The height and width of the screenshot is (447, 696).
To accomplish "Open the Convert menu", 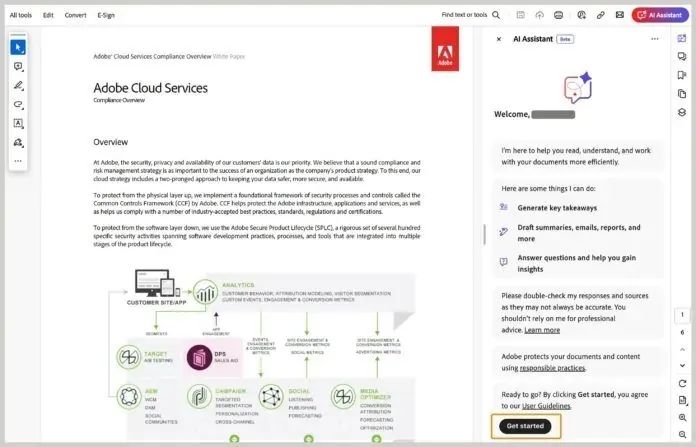I will (76, 15).
